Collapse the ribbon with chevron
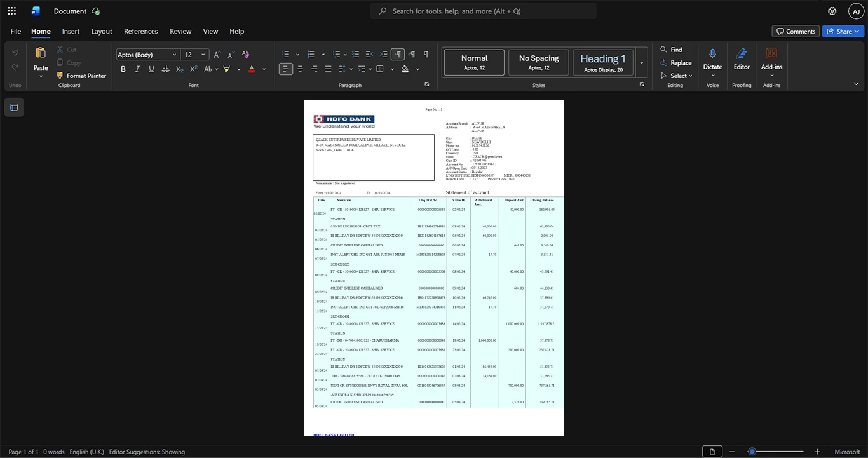 (x=856, y=84)
